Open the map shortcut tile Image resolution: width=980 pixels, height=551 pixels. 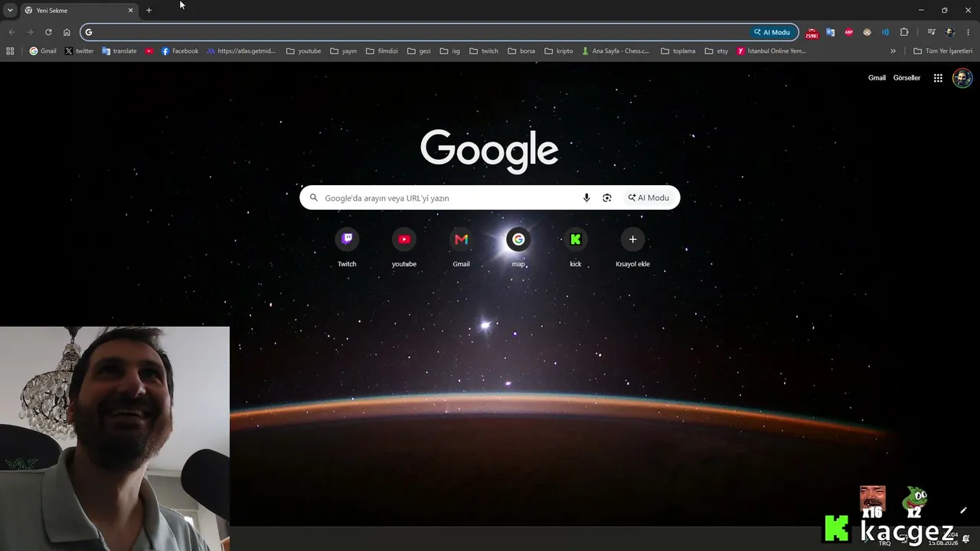point(518,246)
